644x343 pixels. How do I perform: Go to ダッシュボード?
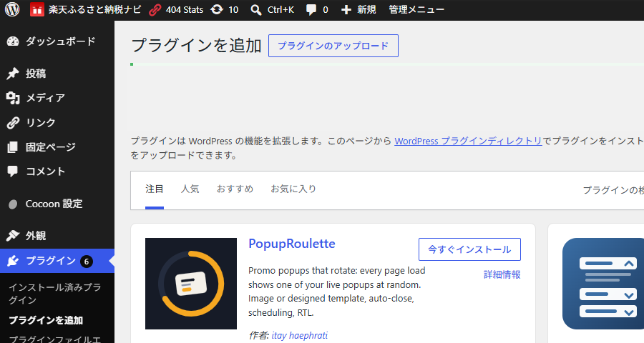pos(60,41)
